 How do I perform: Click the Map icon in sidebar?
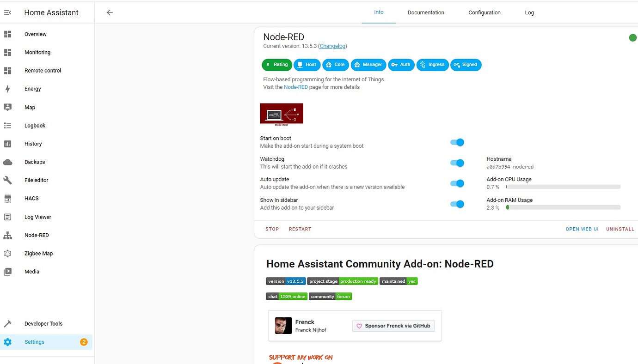[x=7, y=107]
